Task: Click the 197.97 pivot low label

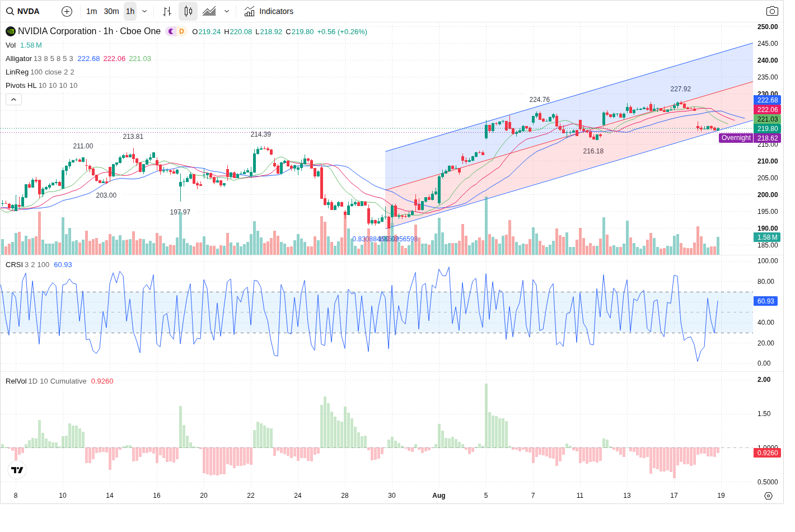Action: 180,212
